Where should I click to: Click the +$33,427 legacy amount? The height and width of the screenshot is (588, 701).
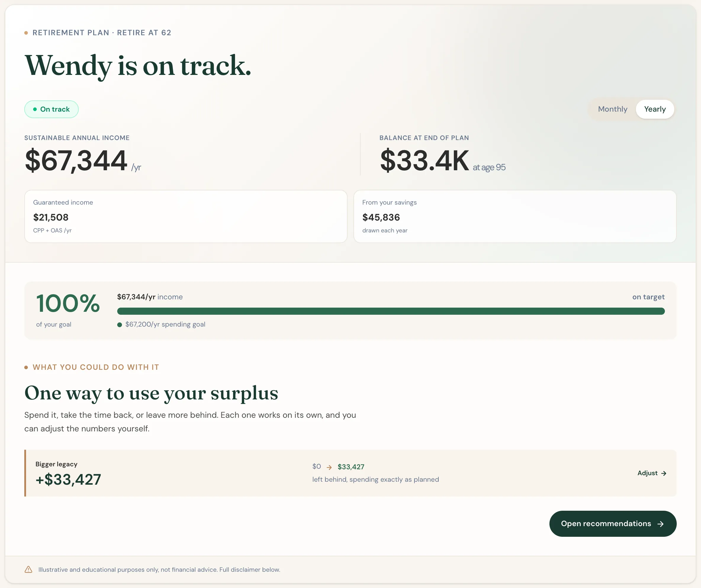coord(68,479)
